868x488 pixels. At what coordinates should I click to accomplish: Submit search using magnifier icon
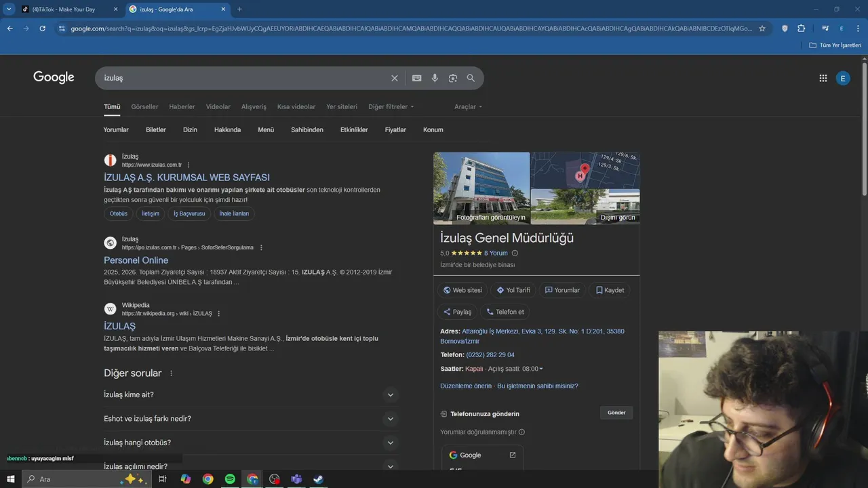pyautogui.click(x=471, y=78)
